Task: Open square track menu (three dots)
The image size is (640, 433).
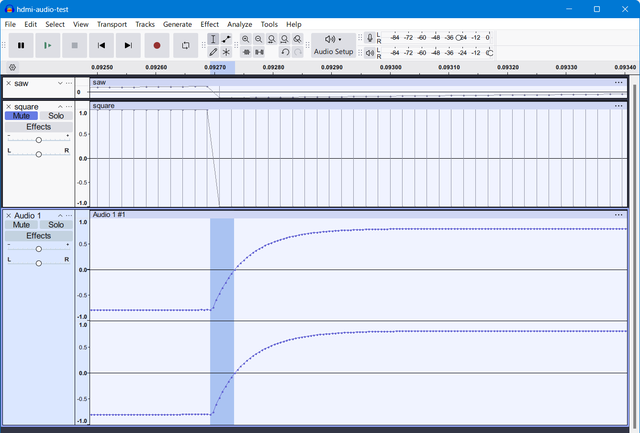Action: point(69,107)
